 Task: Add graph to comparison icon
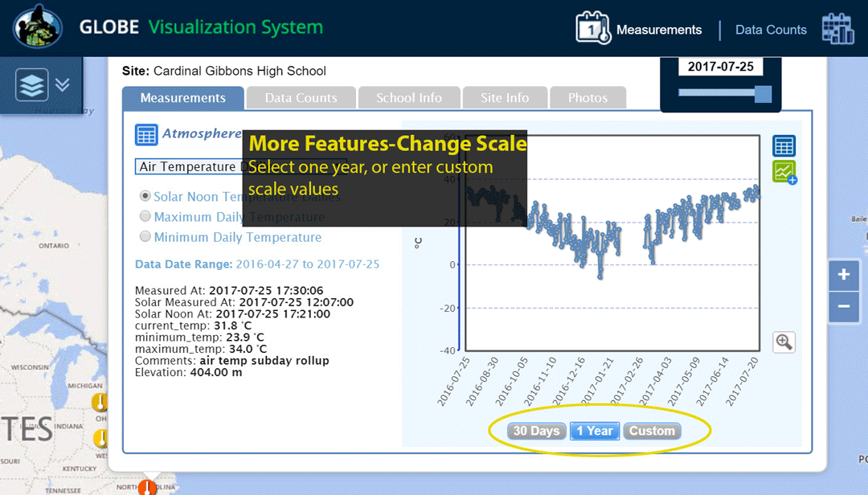tap(784, 172)
